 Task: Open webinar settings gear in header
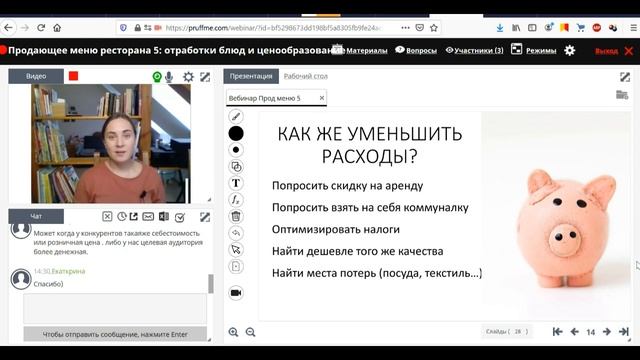(x=570, y=51)
